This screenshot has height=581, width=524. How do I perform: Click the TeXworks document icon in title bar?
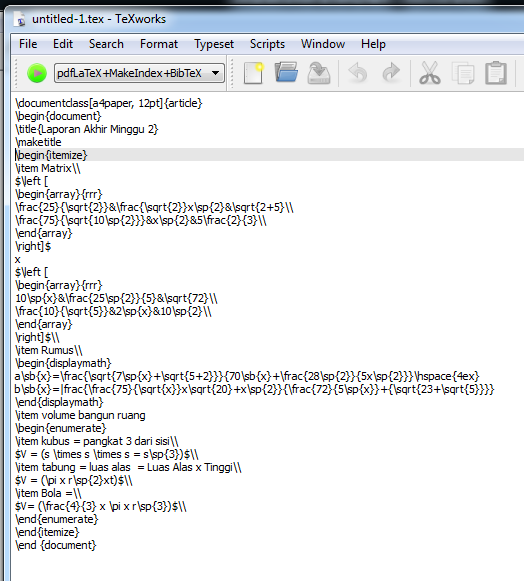pyautogui.click(x=19, y=19)
